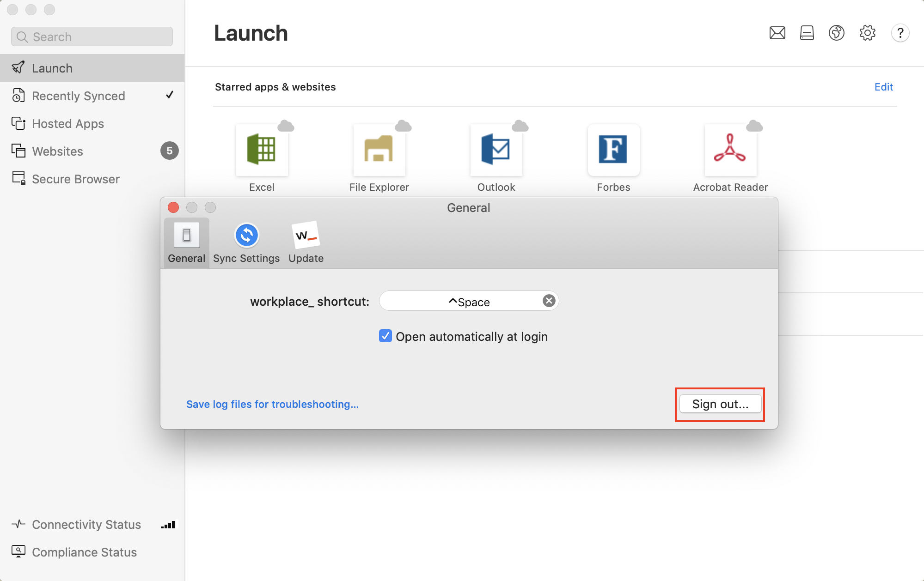Click cloud badge on Acrobat Reader icon
This screenshot has height=581, width=924.
click(754, 126)
